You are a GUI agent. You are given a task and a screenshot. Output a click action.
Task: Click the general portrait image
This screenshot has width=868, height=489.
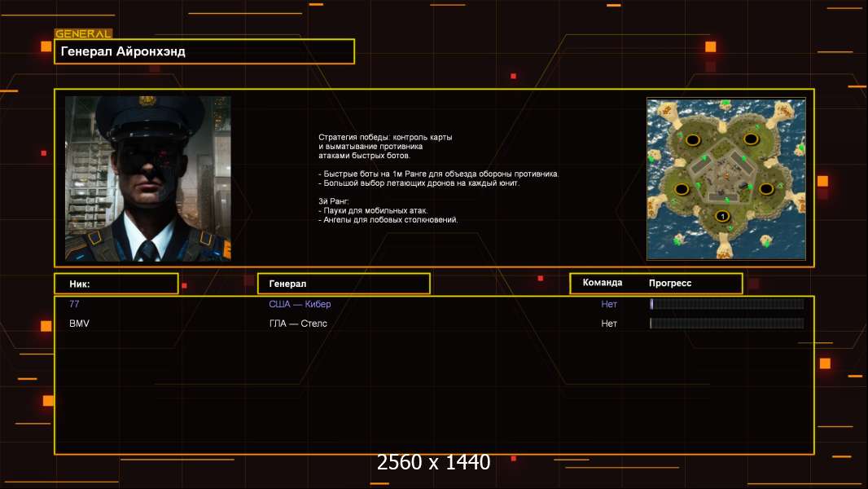click(148, 178)
